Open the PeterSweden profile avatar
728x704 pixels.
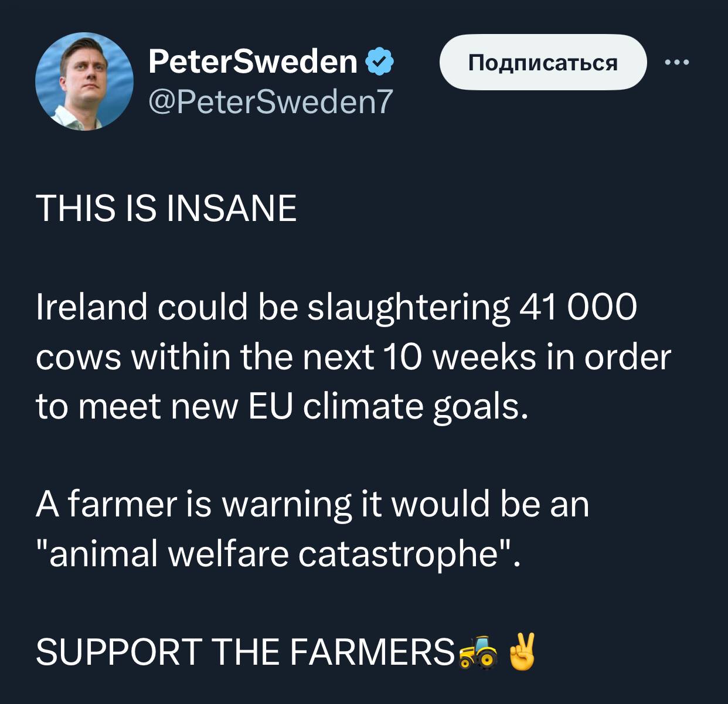point(84,80)
